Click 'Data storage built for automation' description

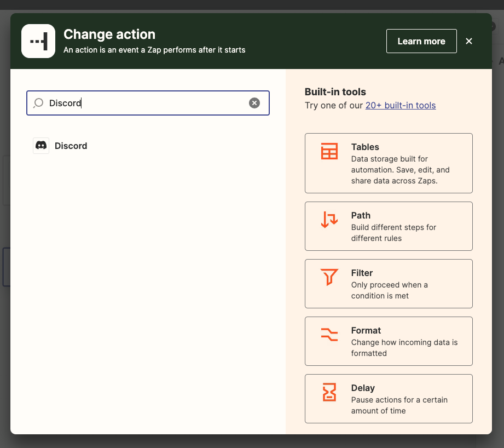click(400, 170)
